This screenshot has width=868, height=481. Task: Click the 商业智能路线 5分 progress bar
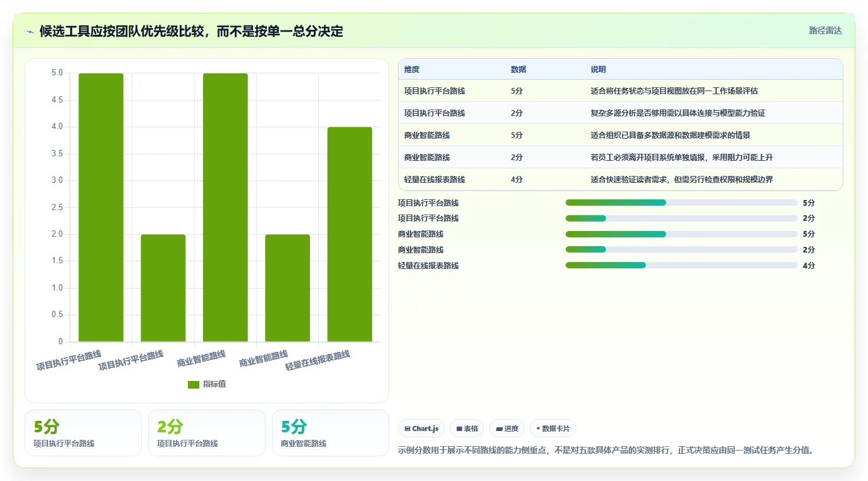click(x=681, y=234)
